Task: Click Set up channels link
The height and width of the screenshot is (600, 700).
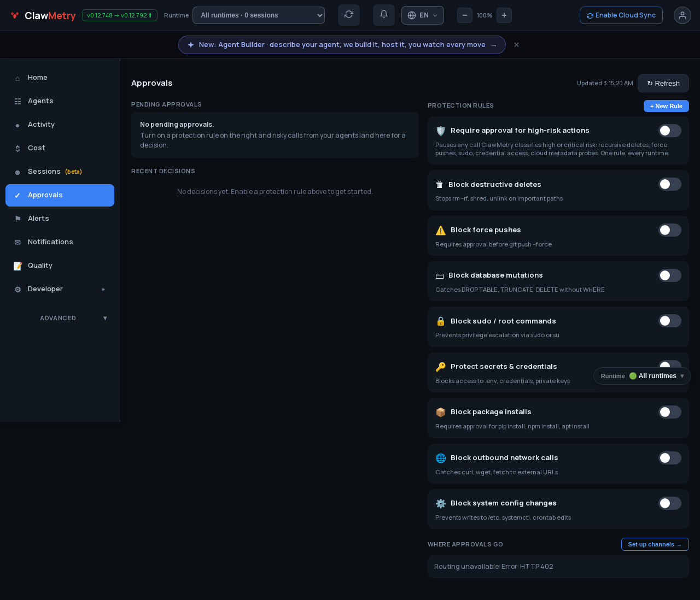Action: pos(655,544)
